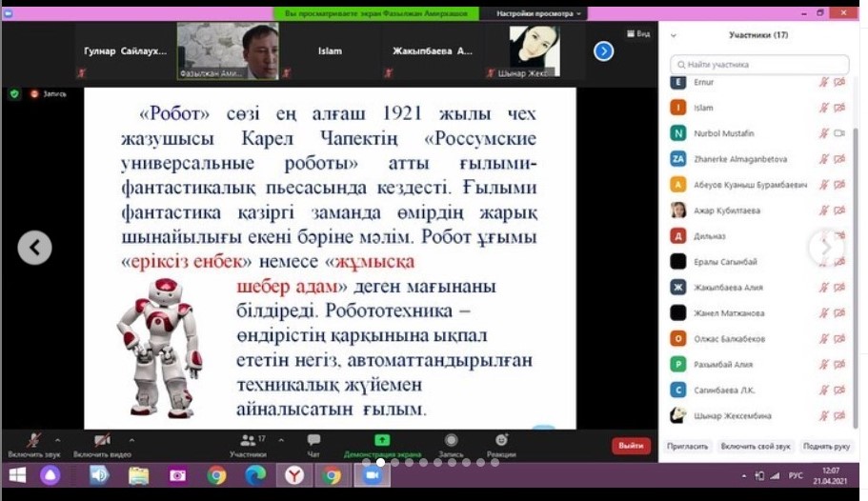
Task: Open Yandex Browser in taskbar
Action: 294,475
